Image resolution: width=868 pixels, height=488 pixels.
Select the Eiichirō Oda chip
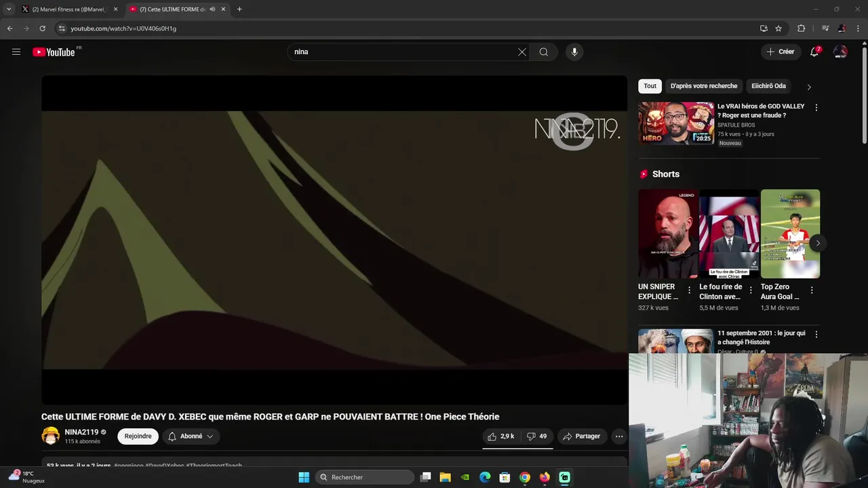click(768, 86)
